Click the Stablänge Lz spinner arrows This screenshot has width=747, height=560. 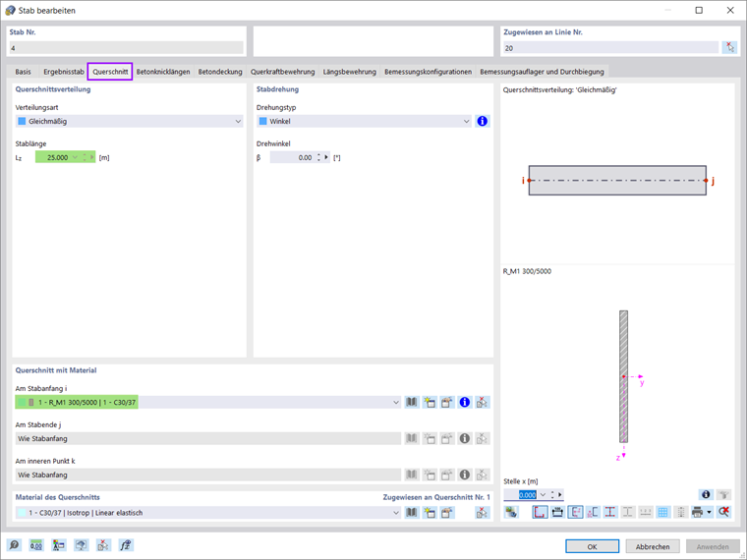click(85, 157)
